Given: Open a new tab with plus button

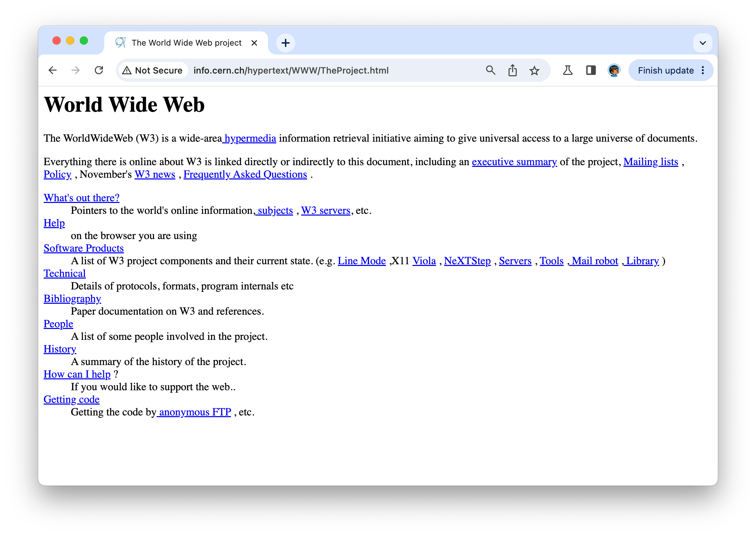Looking at the screenshot, I should (285, 43).
